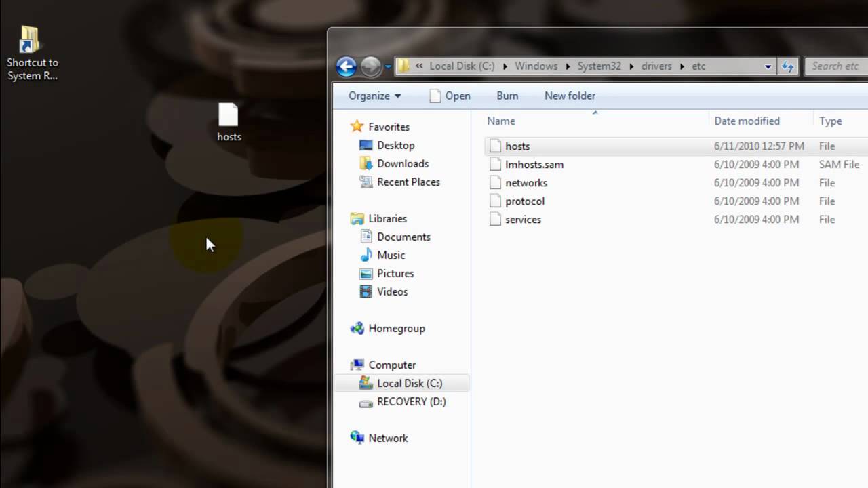Screen dimensions: 868x488
Task: Open recent pages dropdown beside Forward button
Action: pos(388,66)
